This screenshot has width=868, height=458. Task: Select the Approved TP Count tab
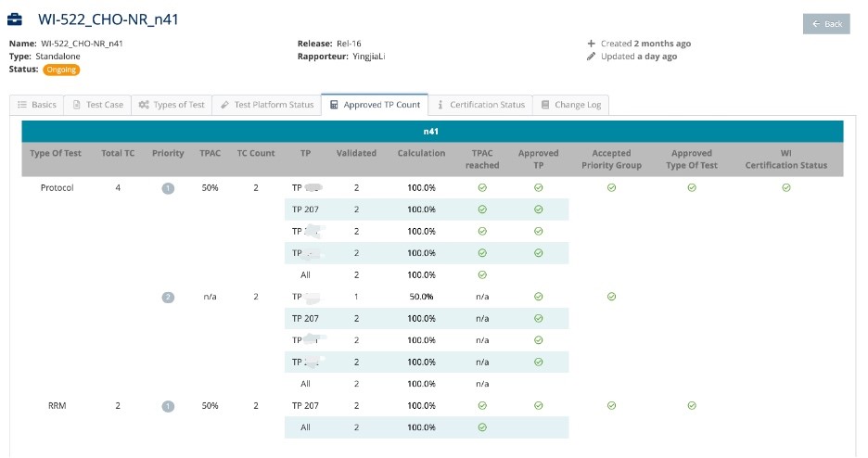375,105
